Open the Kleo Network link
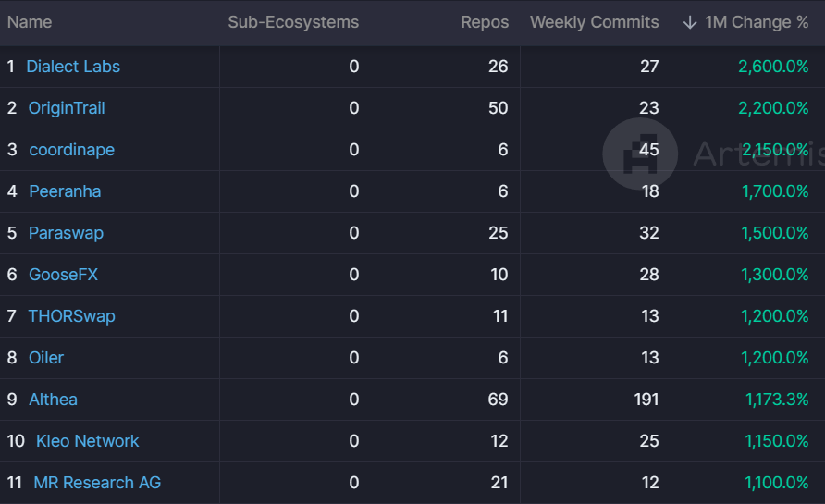This screenshot has width=825, height=504. pyautogui.click(x=87, y=440)
